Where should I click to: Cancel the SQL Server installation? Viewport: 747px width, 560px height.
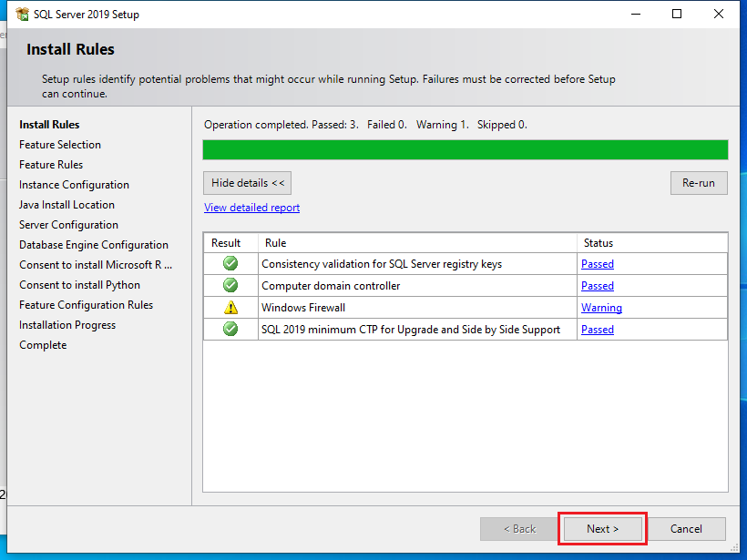click(687, 529)
